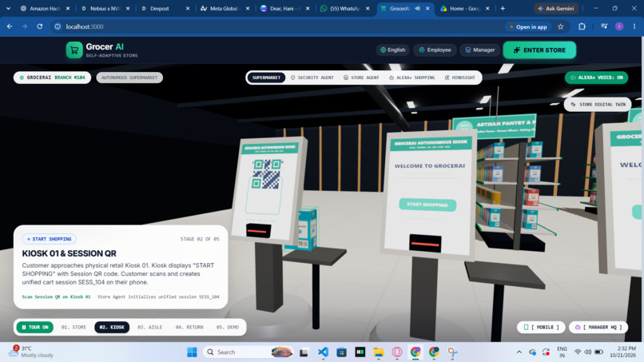Click the ARTISAN PANTRY aisle sign

click(x=495, y=125)
